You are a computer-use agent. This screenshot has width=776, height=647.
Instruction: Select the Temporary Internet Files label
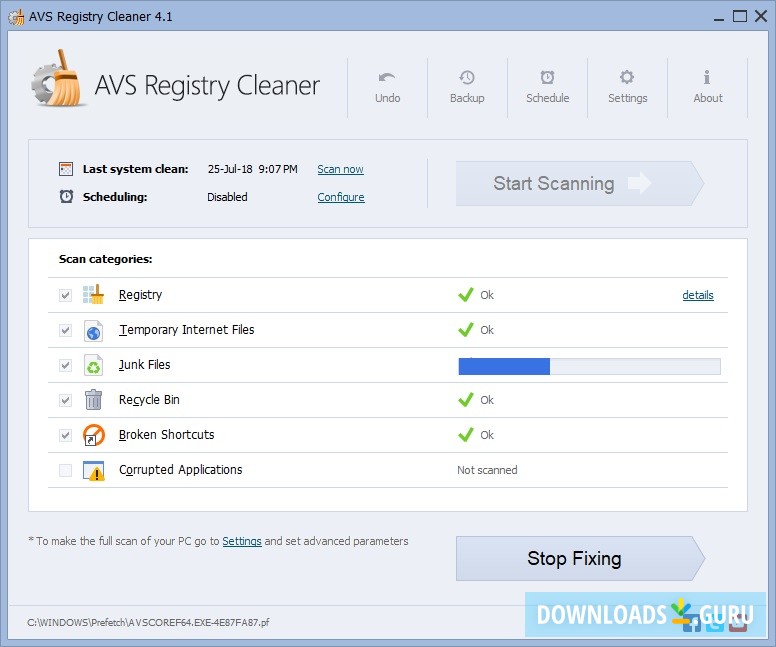point(187,330)
